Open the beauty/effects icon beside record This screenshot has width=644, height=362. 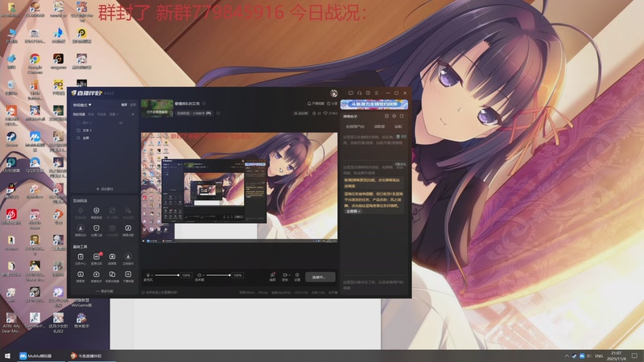[272, 276]
